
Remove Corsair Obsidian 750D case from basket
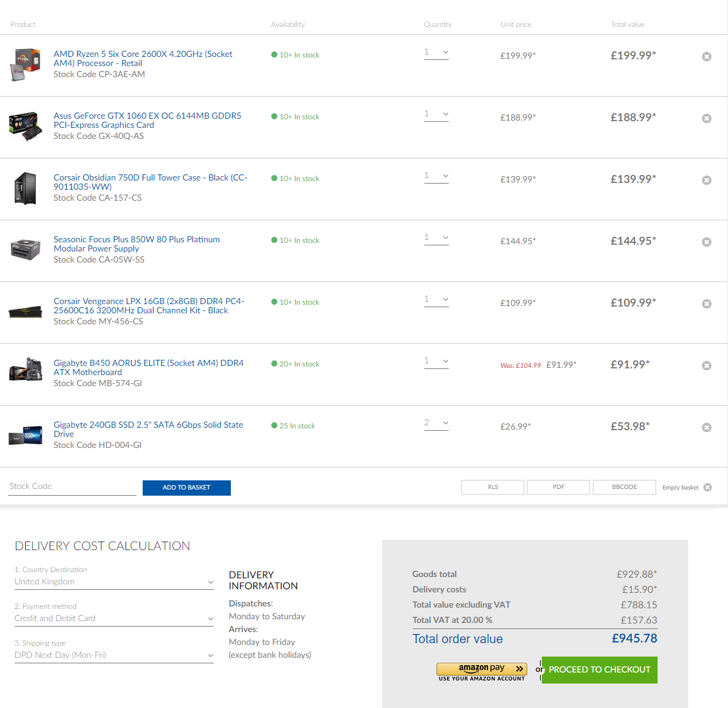coord(707,180)
